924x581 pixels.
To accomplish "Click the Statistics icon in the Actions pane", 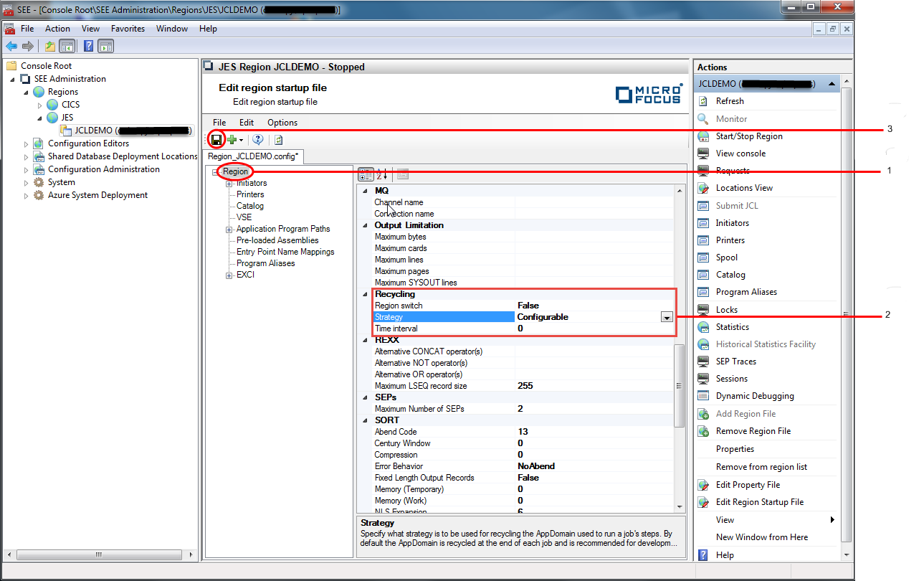I will [x=703, y=327].
